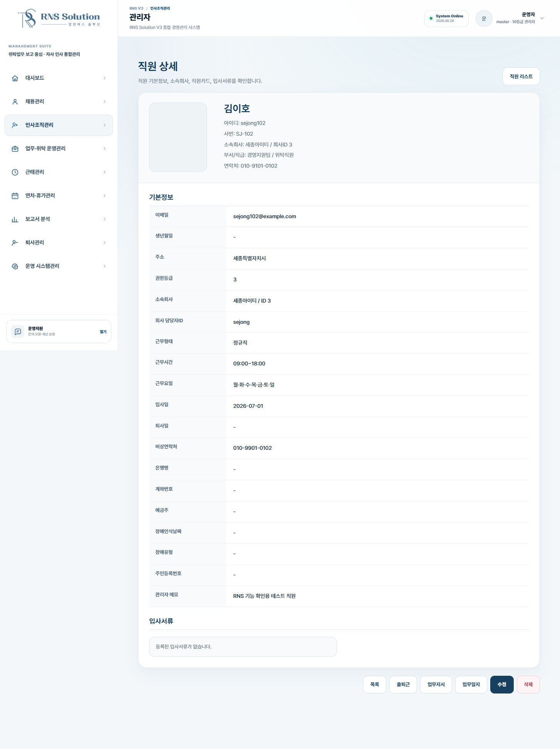Click the 운 user avatar circle
Image resolution: width=560 pixels, height=749 pixels.
[x=484, y=19]
